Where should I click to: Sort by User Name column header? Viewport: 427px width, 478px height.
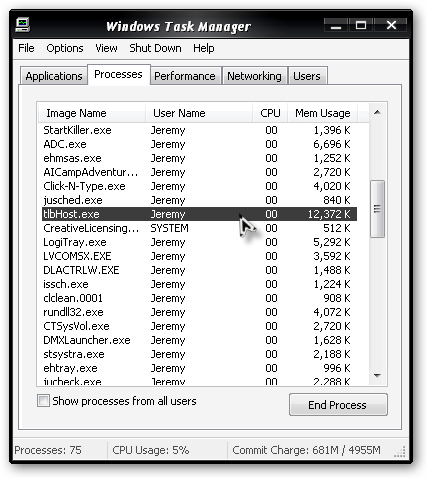pyautogui.click(x=199, y=113)
